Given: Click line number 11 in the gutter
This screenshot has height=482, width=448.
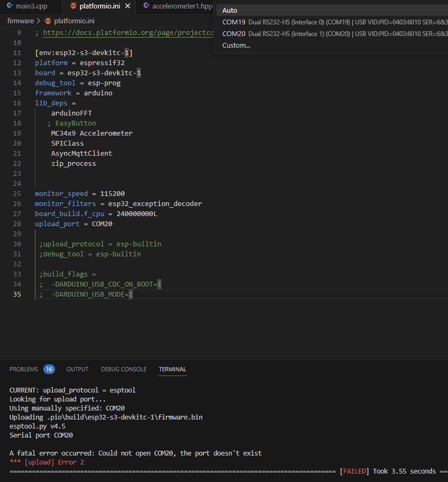Looking at the screenshot, I should (17, 53).
